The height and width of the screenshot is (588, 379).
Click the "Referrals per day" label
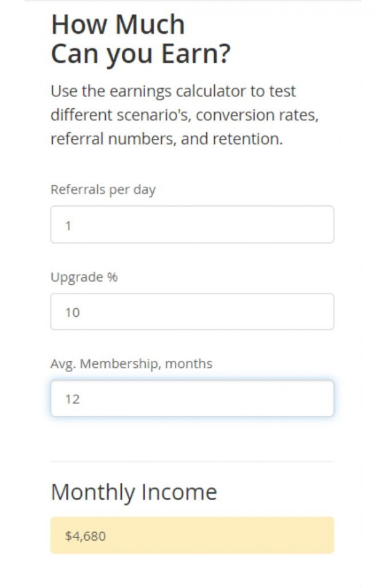click(x=103, y=189)
